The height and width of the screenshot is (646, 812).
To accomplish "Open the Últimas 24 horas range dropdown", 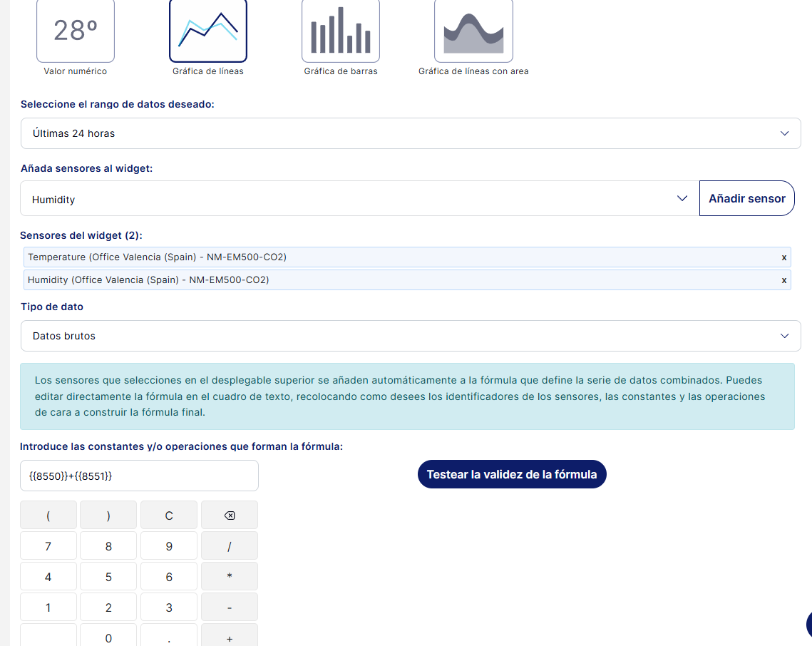I will tap(411, 133).
